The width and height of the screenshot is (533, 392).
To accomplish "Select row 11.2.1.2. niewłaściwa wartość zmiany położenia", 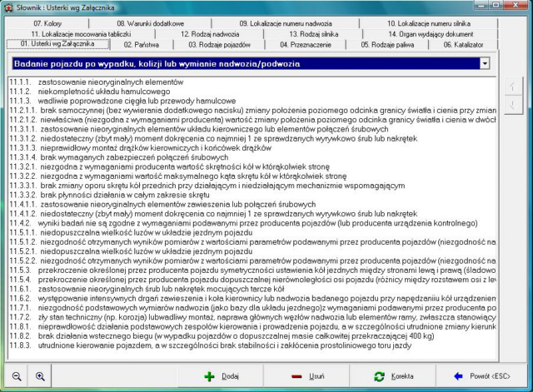I will coord(252,120).
